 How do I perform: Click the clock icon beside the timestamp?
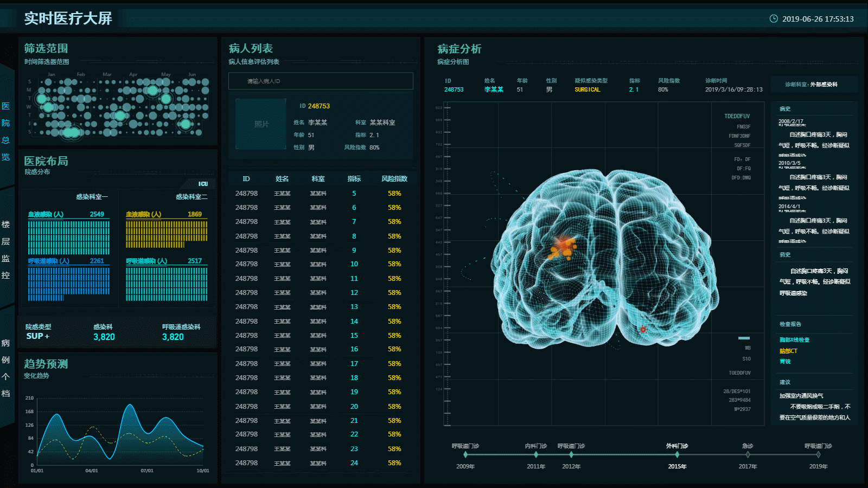click(x=773, y=18)
